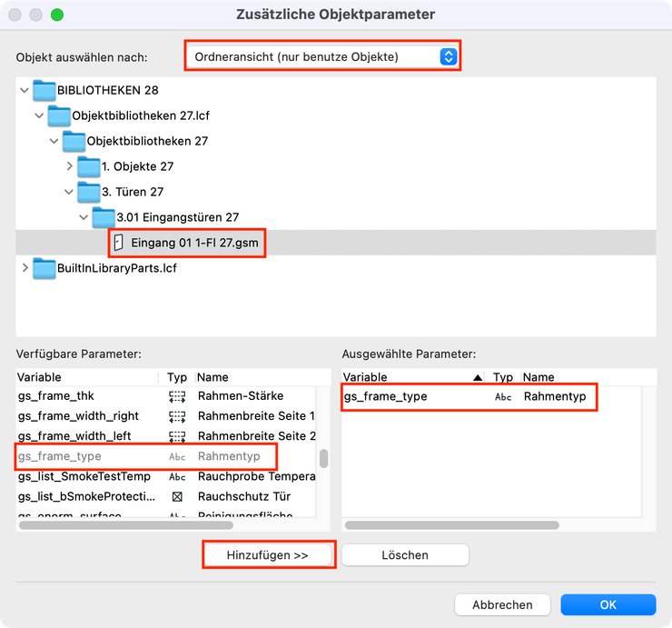The width and height of the screenshot is (672, 628).
Task: Click the Hinzufügen >> button
Action: 268,554
